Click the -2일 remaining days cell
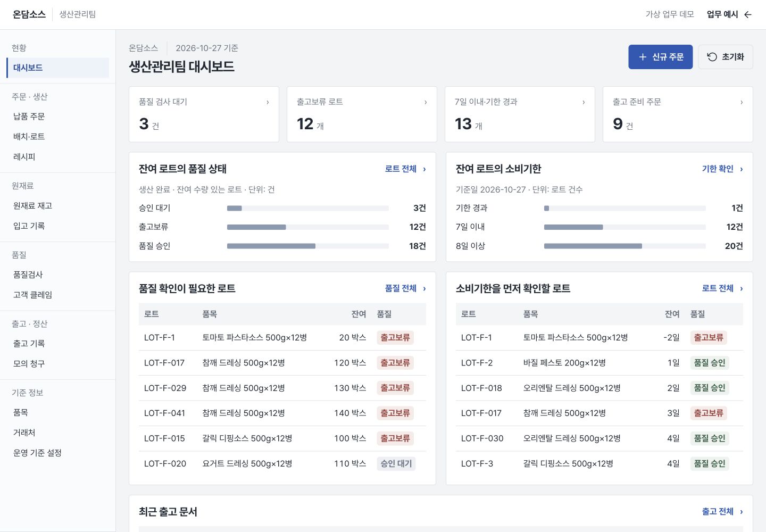The width and height of the screenshot is (766, 532). (671, 338)
